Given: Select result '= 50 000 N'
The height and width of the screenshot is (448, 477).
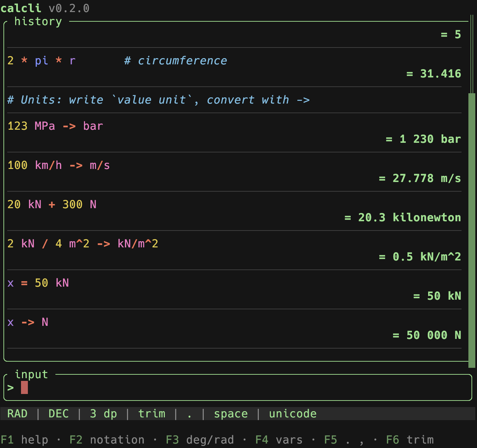Looking at the screenshot, I should [427, 335].
